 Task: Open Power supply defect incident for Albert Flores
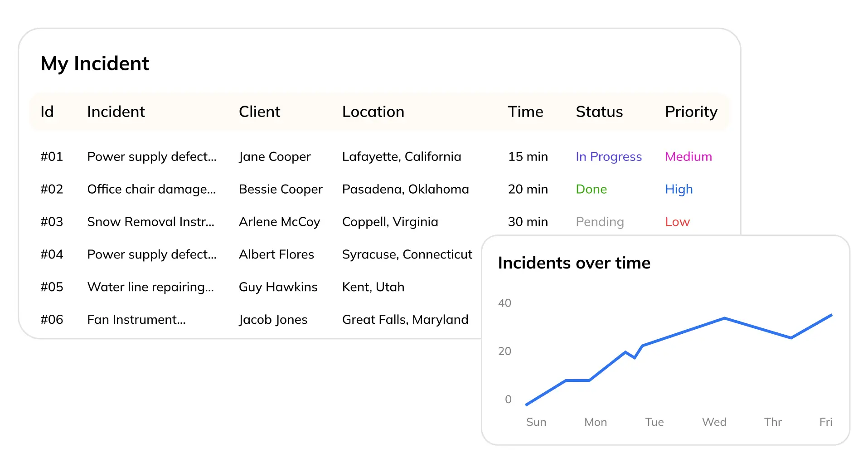[152, 255]
